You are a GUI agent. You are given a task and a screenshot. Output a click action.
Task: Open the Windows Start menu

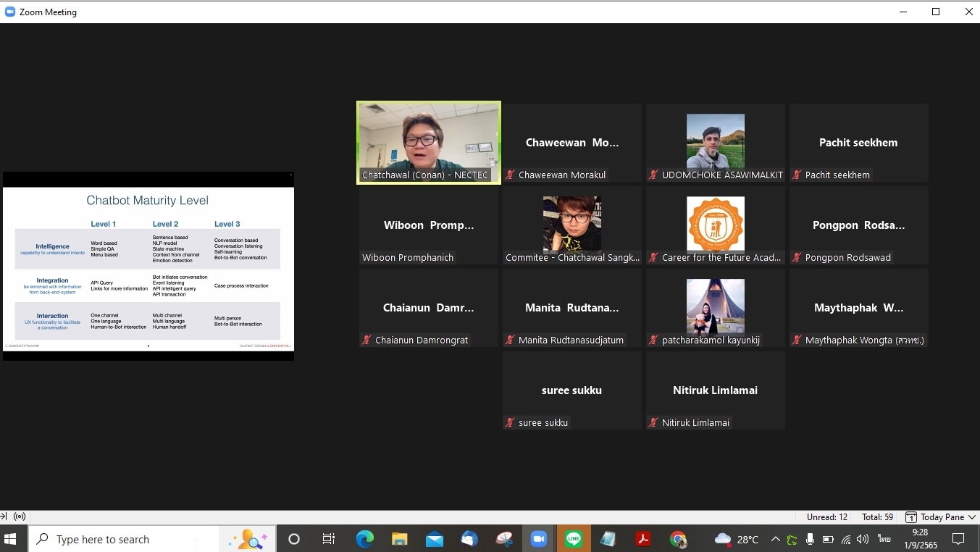(11, 539)
